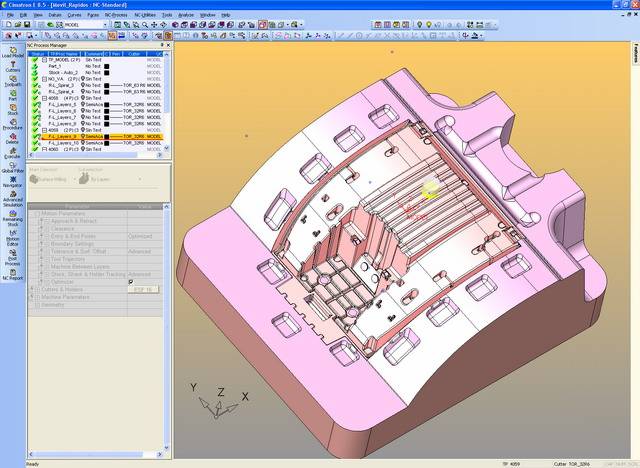Open the Load Model tool in sidebar

(13, 52)
